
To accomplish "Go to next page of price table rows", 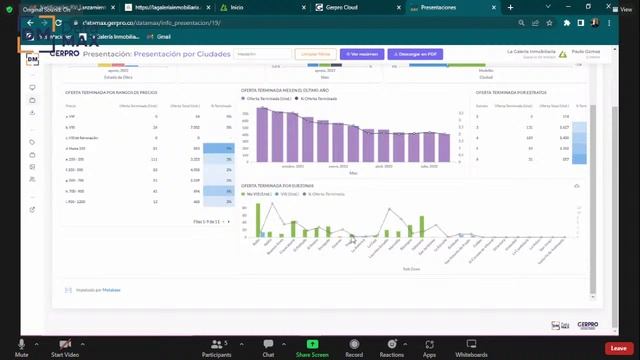I will [x=229, y=222].
